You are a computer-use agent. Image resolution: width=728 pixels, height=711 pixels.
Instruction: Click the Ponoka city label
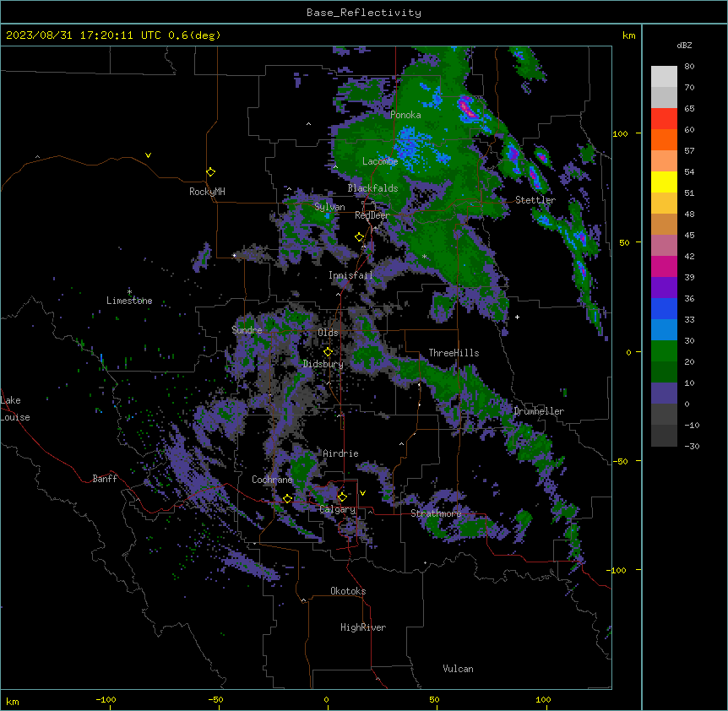tap(405, 115)
